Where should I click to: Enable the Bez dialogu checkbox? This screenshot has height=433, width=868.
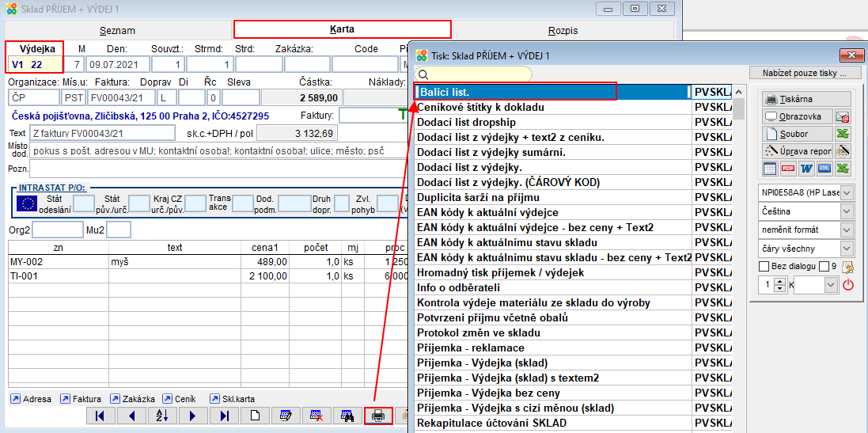click(764, 267)
